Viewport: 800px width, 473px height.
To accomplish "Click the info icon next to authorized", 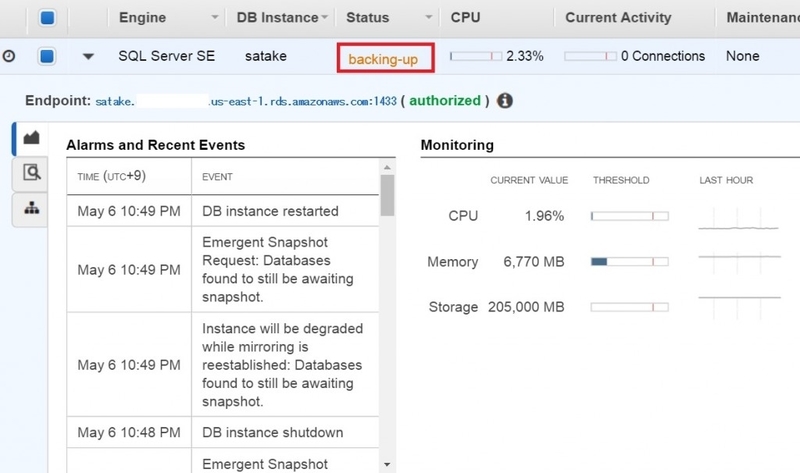I will 505,101.
